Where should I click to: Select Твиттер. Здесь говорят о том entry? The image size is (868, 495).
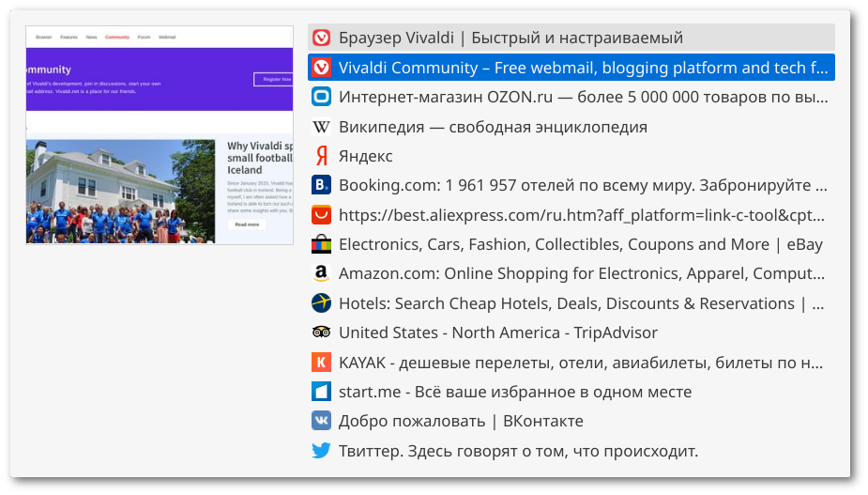[571, 450]
